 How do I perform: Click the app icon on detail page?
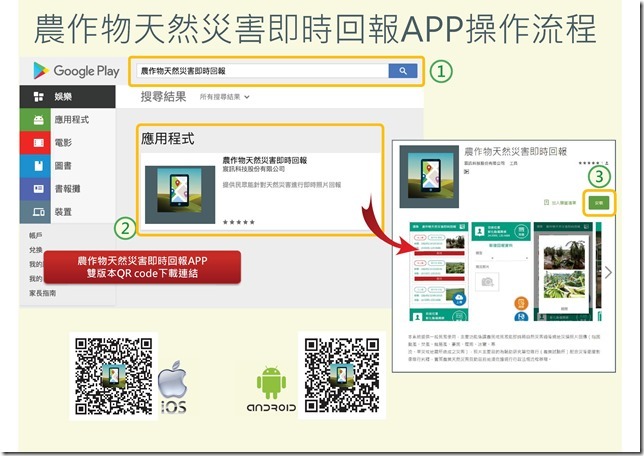click(429, 176)
